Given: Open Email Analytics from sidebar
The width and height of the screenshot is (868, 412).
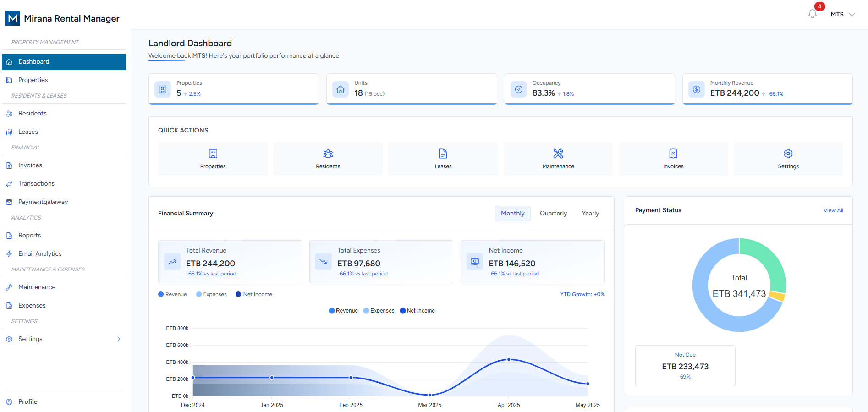Looking at the screenshot, I should (x=64, y=254).
